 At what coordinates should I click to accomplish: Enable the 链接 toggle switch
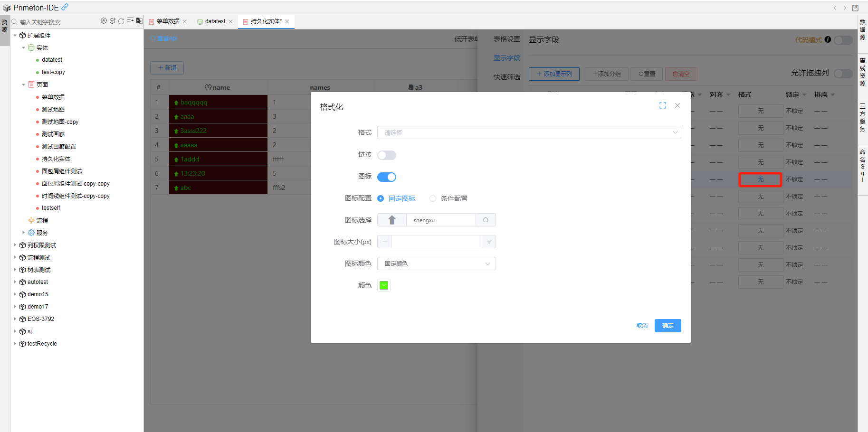[386, 155]
